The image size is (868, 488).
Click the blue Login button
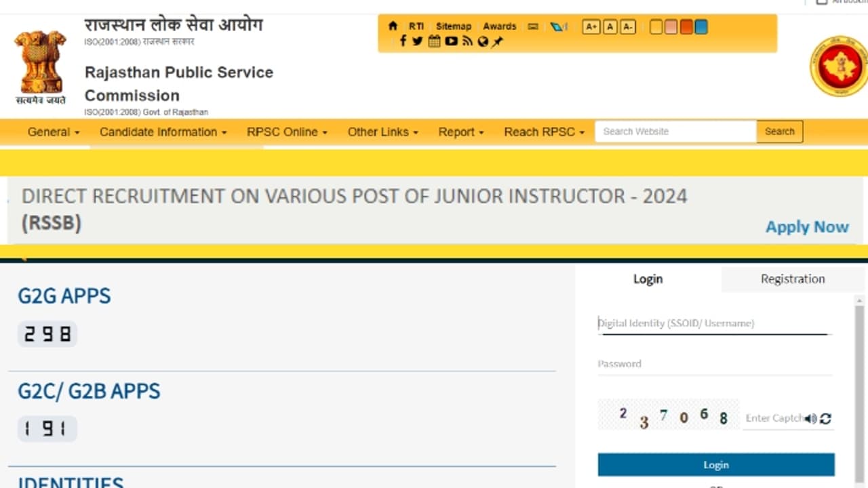tap(715, 465)
